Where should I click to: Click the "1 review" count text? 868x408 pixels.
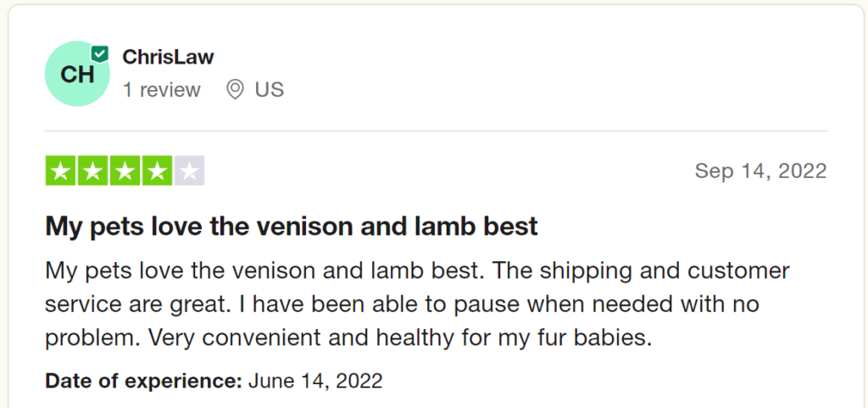(162, 90)
